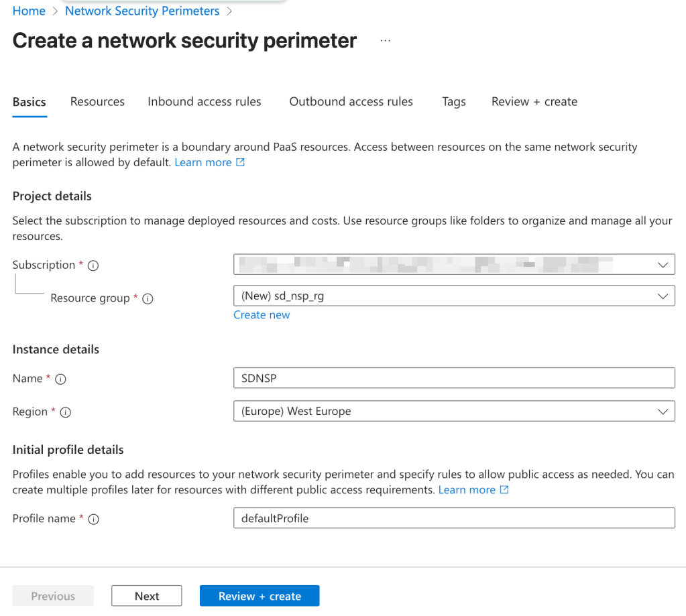This screenshot has width=686, height=616.
Task: Switch to the Resources tab
Action: (x=97, y=102)
